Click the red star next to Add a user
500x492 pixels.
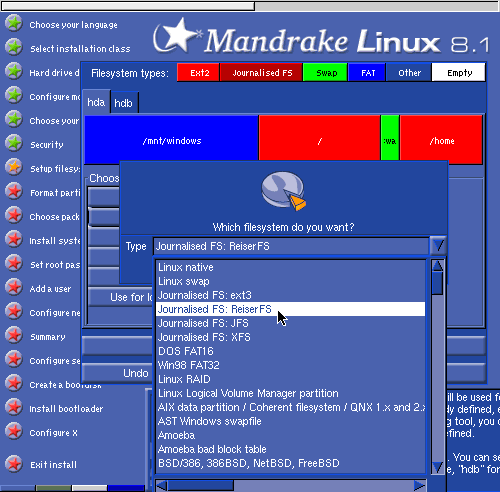14,287
